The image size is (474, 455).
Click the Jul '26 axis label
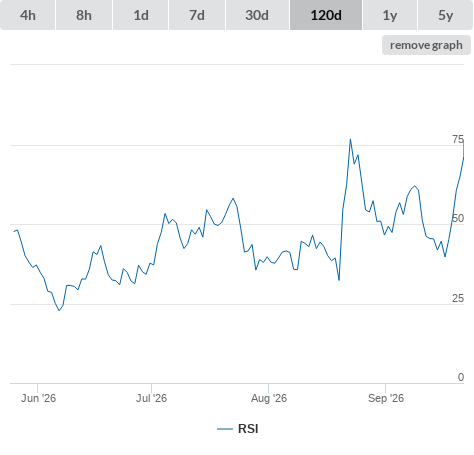[151, 398]
